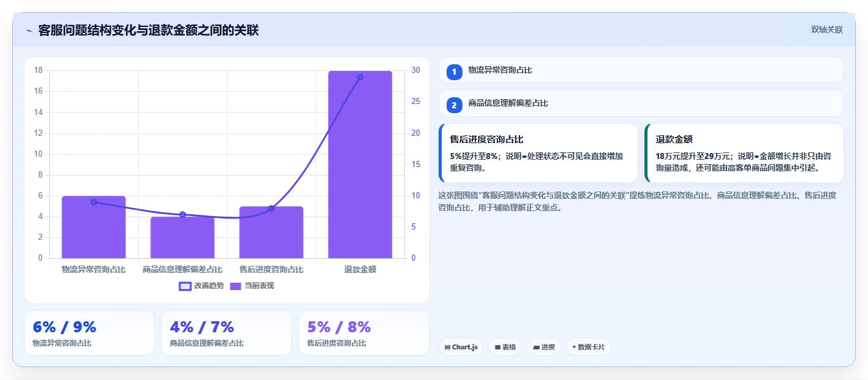Click the 5% / 8% stat card

[364, 333]
